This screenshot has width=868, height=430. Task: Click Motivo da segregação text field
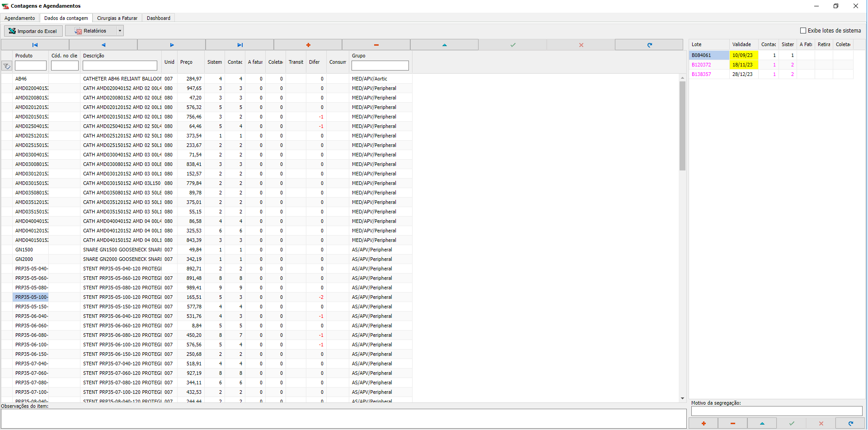point(776,411)
